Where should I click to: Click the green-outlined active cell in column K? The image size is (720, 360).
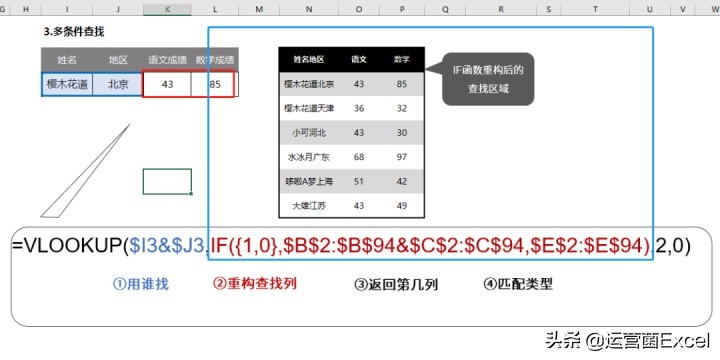(167, 181)
